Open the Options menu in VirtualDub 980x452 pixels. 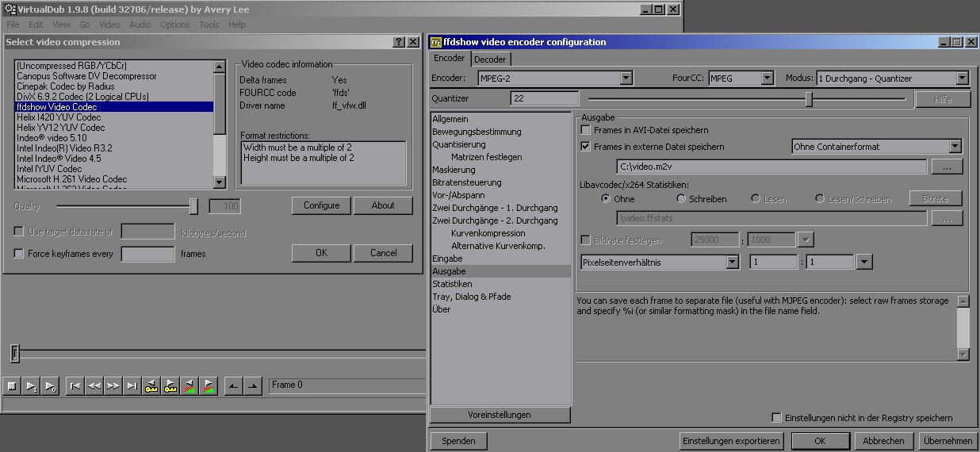click(175, 25)
